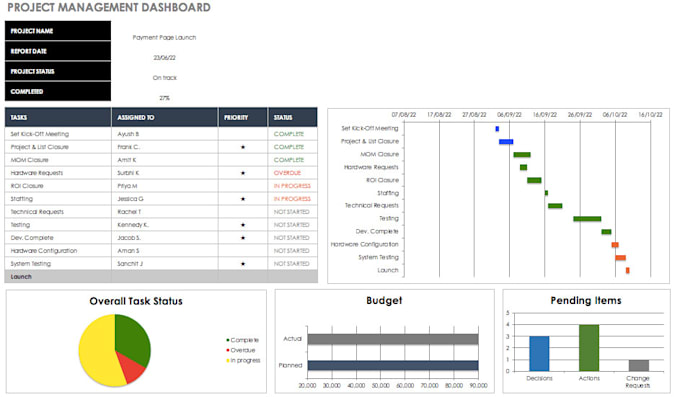Click the red OVERDUE status cell
Image resolution: width=680 pixels, height=397 pixels.
[293, 173]
